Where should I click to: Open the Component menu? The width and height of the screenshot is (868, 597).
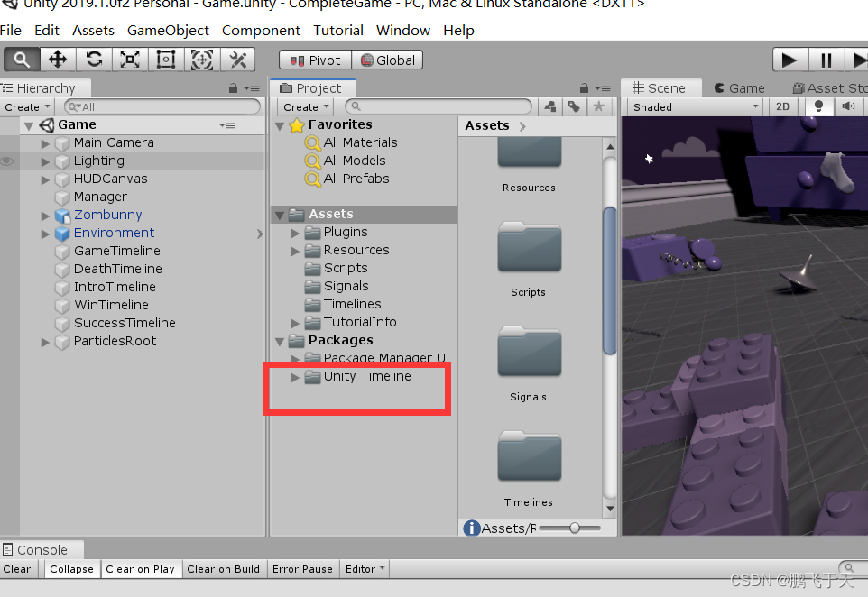coord(261,31)
